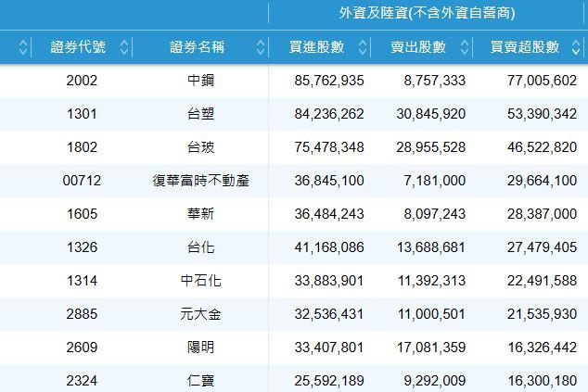Click sell volume 13,688,681
This screenshot has height=392, width=588.
click(431, 247)
